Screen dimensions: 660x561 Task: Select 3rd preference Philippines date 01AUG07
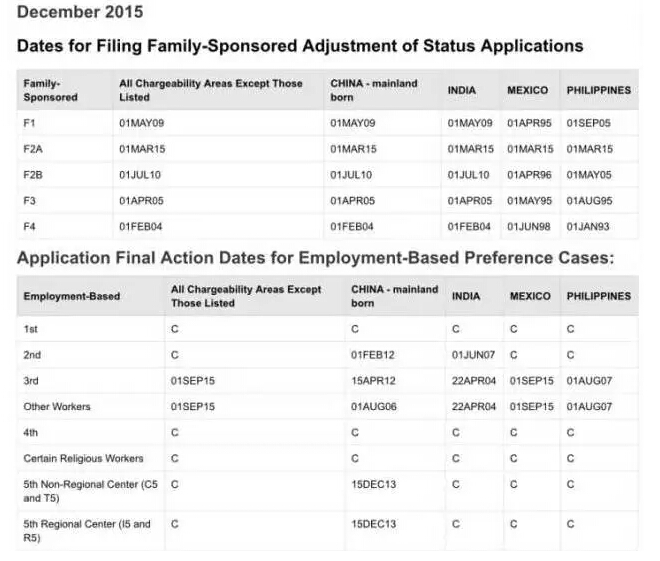pos(589,381)
